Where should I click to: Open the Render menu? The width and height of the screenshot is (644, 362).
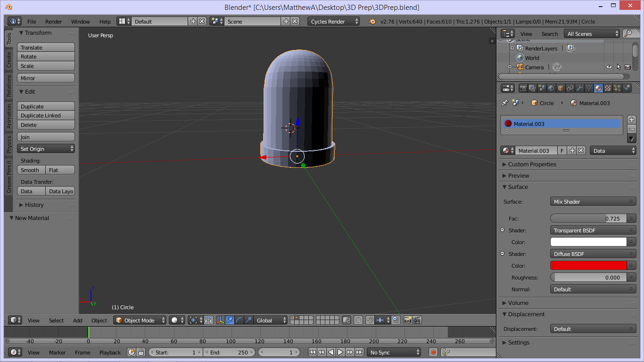pos(54,21)
